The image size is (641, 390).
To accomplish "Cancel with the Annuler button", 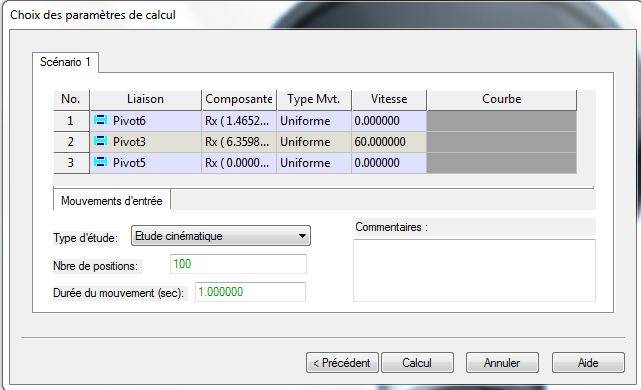I will pos(502,363).
